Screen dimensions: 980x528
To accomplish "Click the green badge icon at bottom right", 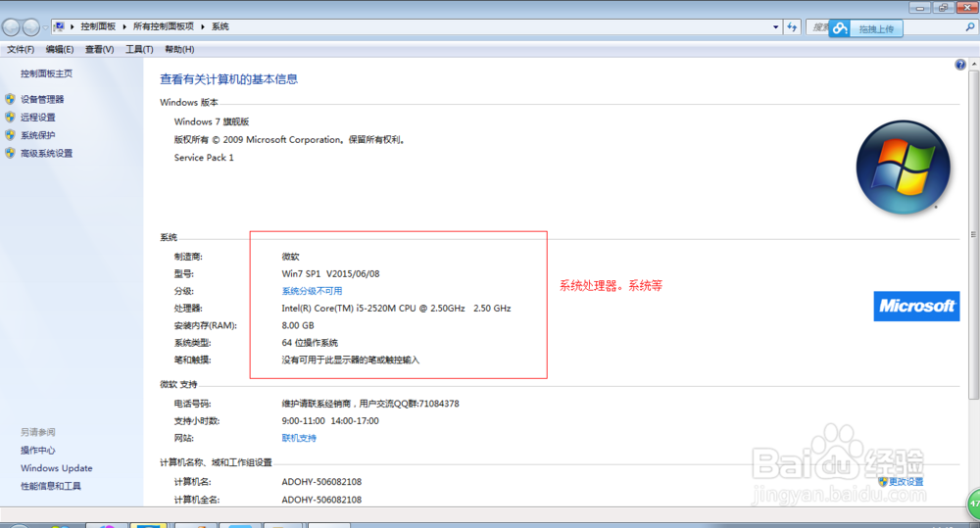I will [x=974, y=504].
